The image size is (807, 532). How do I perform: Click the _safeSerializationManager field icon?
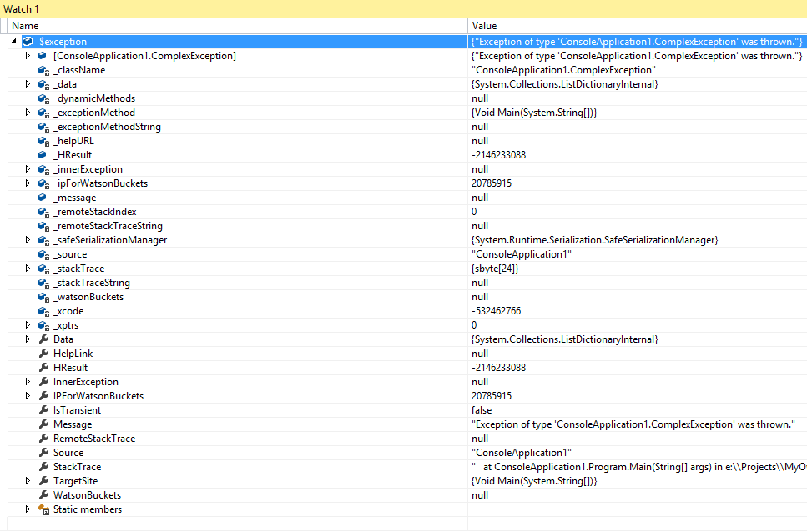(x=43, y=240)
